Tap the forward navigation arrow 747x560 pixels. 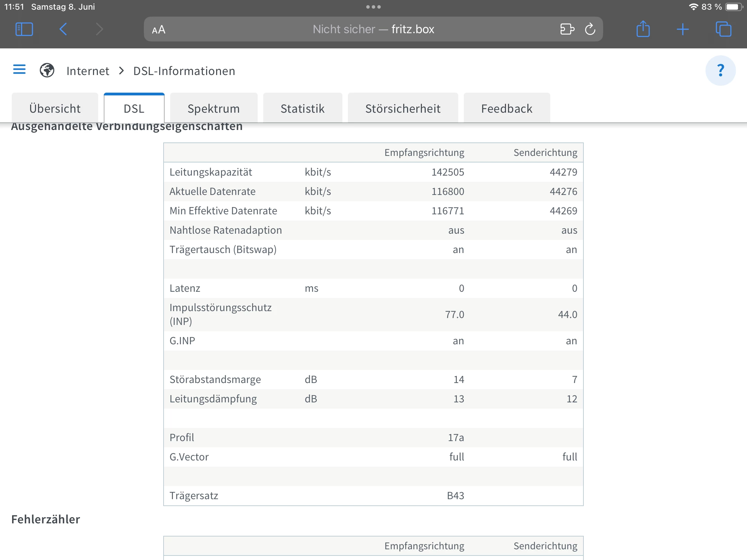[100, 29]
